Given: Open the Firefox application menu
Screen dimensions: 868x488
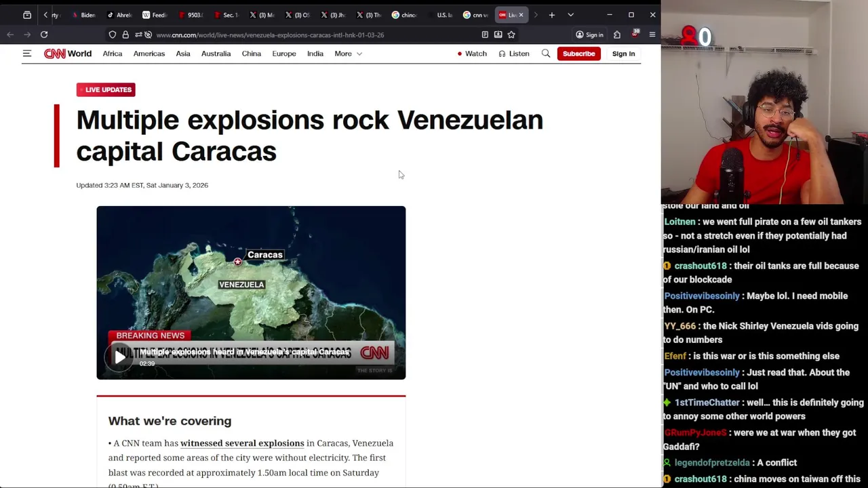Looking at the screenshot, I should point(652,35).
